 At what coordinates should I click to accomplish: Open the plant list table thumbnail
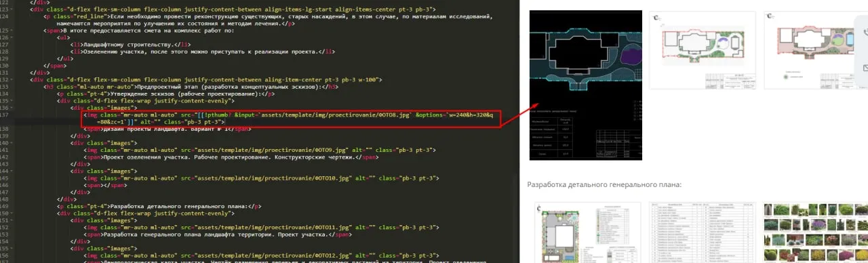pyautogui.click(x=701, y=232)
